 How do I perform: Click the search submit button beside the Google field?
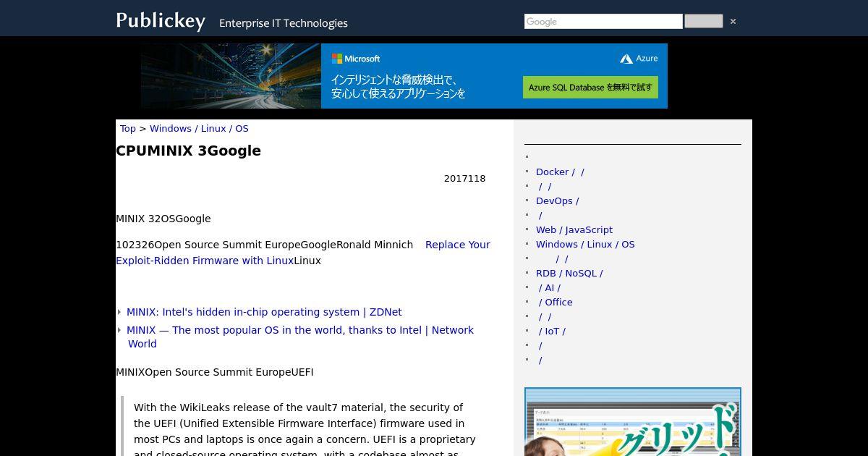pos(704,22)
